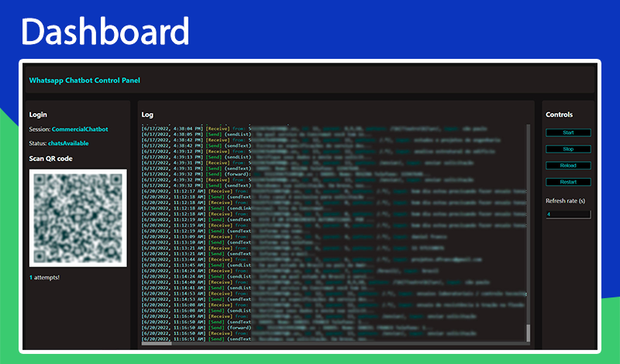The image size is (620, 364).
Task: Click the Reload button
Action: (x=568, y=166)
